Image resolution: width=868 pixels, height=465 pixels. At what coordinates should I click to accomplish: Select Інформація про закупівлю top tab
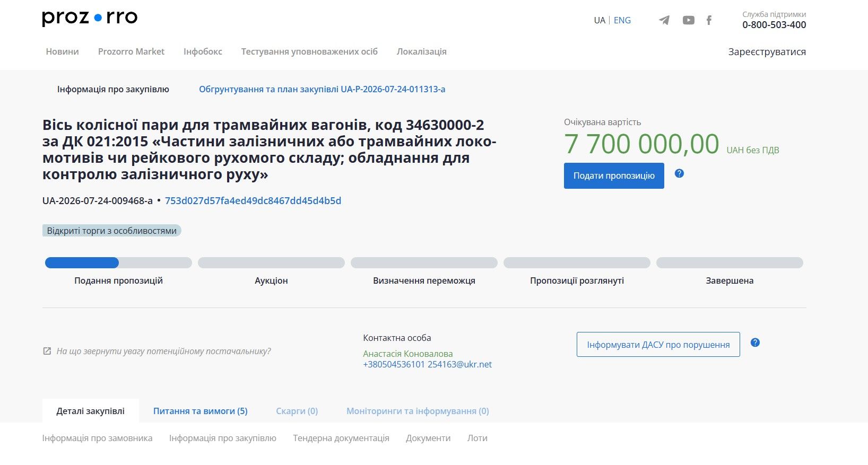(x=113, y=89)
